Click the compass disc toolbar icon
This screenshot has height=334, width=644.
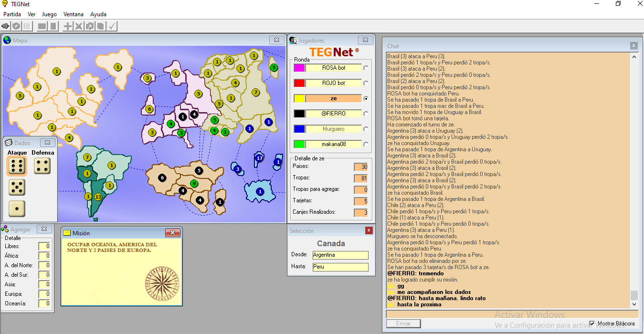(16, 26)
